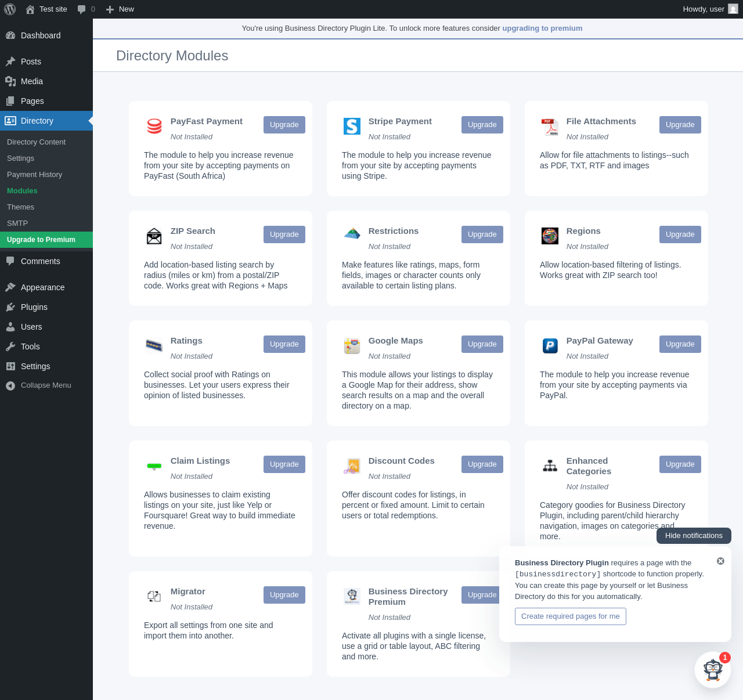The height and width of the screenshot is (700, 743).
Task: Open the WordPress Settings menu
Action: click(46, 366)
